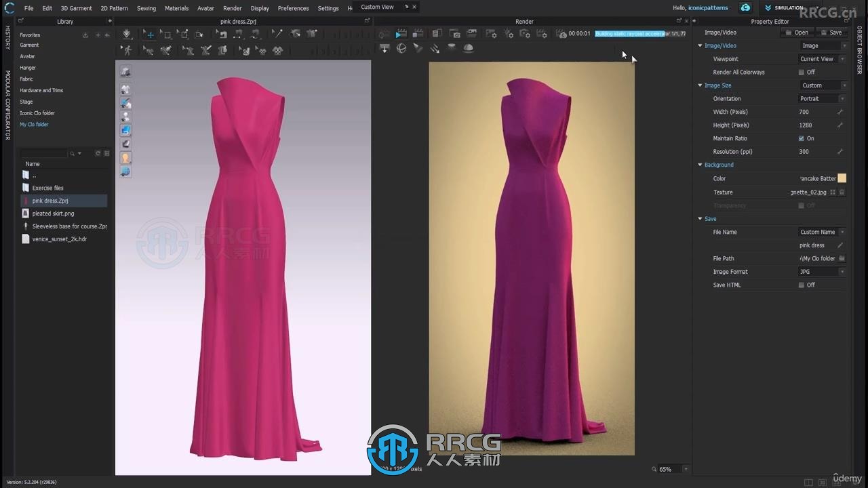Click the walking avatar animation icon
Image resolution: width=868 pixels, height=488 pixels.
[127, 50]
